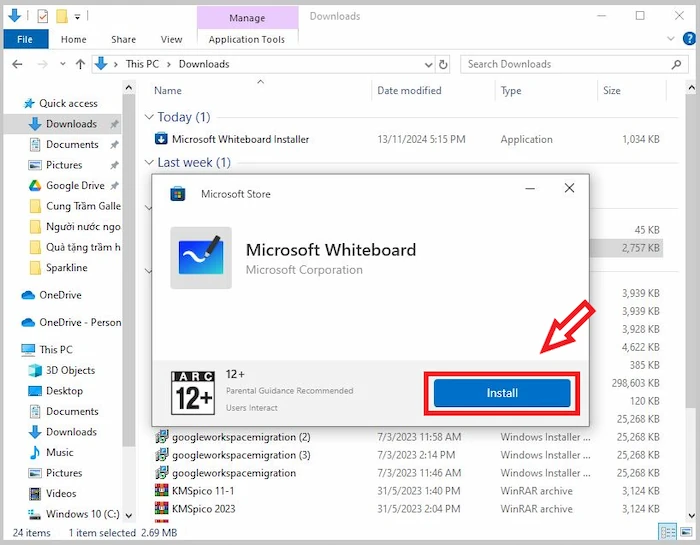The image size is (700, 545).
Task: Open the Quà tặng trăm folder
Action: (83, 247)
